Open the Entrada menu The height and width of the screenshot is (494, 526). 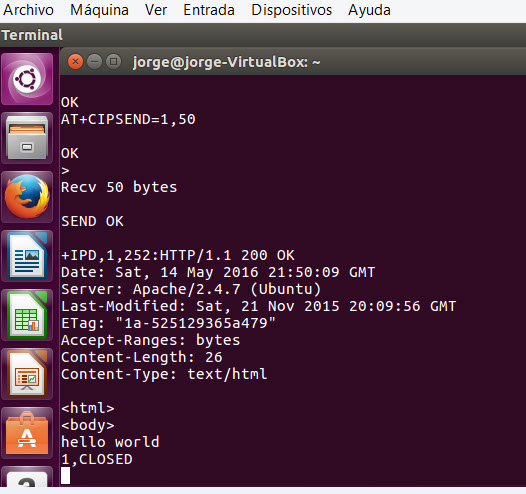coord(209,10)
